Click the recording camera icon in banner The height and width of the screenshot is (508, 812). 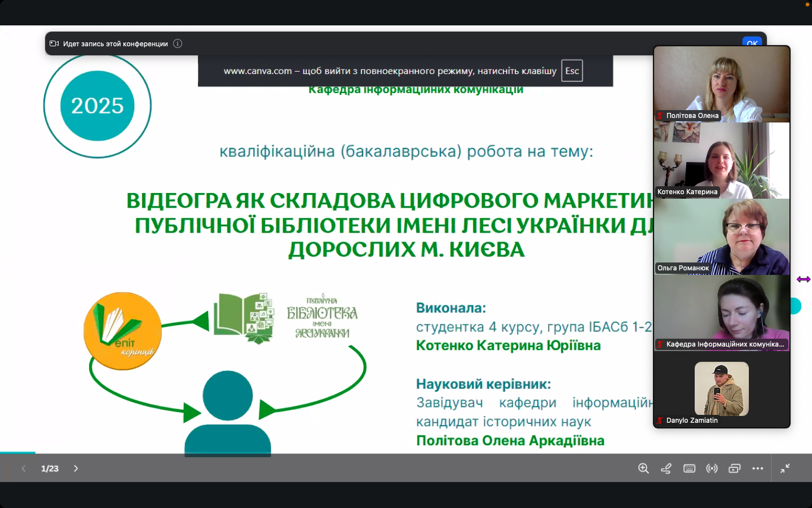pos(54,43)
